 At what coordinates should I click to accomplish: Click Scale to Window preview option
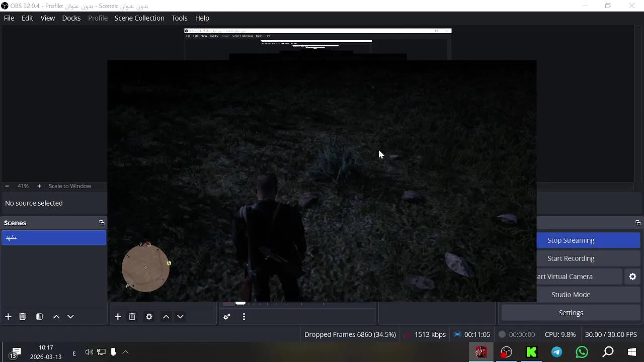70,186
